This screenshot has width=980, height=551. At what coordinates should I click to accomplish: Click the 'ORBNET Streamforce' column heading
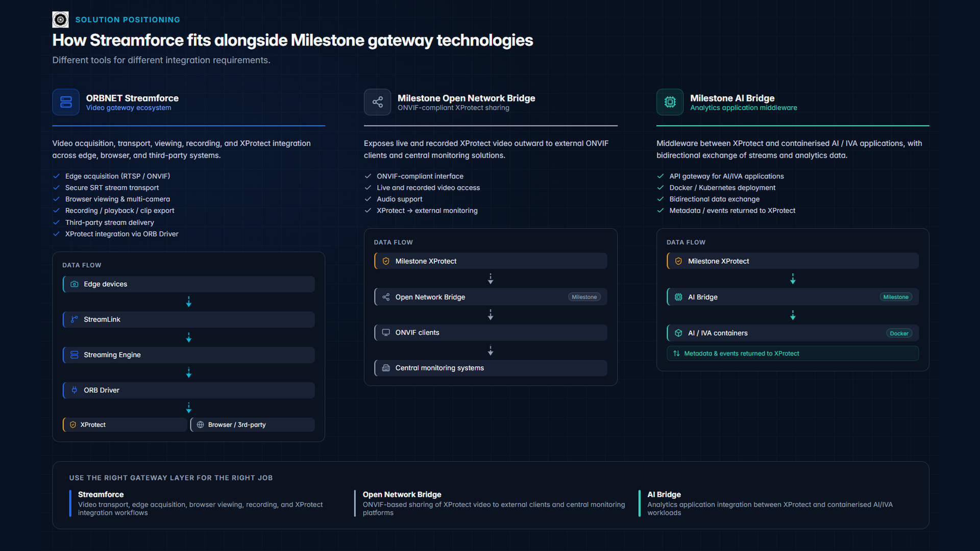[132, 98]
